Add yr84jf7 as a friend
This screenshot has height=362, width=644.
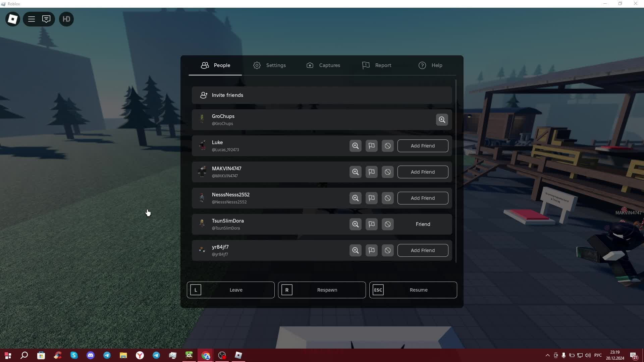coord(423,250)
